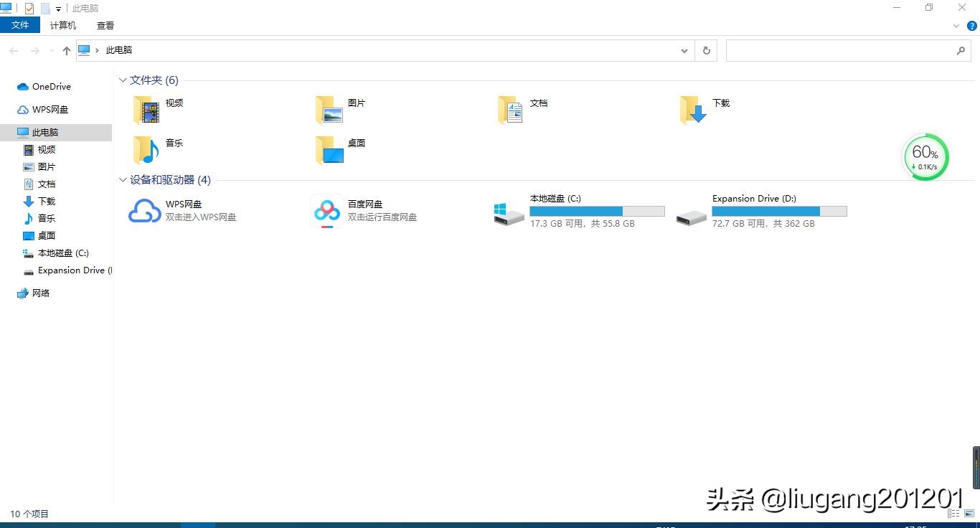Open the 音乐 folder in the main pane
Image resolution: width=980 pixels, height=528 pixels.
pos(158,149)
